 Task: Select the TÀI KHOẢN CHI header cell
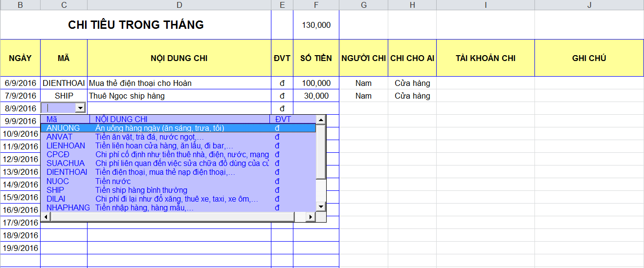point(485,58)
